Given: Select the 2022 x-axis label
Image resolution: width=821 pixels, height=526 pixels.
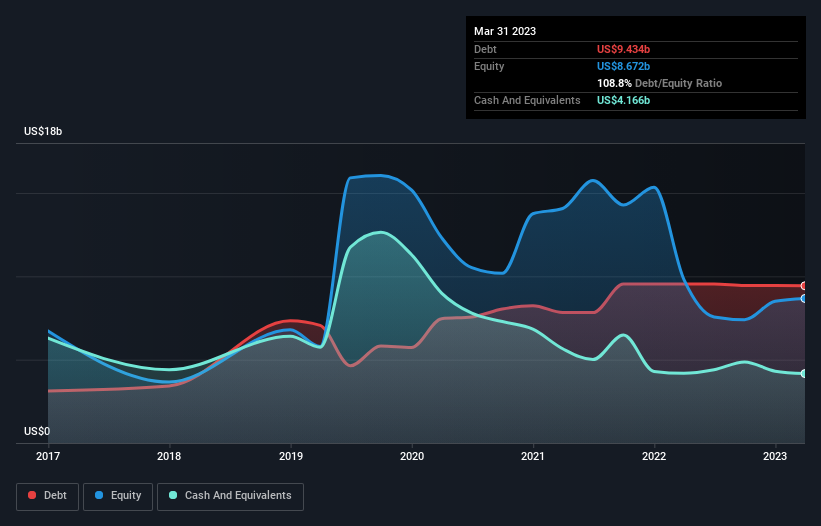Looking at the screenshot, I should click(x=654, y=456).
